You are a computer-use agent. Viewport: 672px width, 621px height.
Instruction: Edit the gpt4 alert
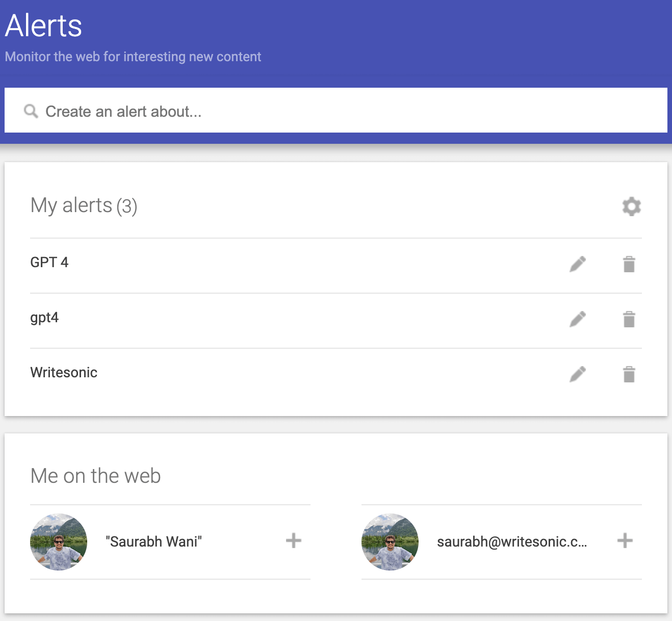click(578, 319)
